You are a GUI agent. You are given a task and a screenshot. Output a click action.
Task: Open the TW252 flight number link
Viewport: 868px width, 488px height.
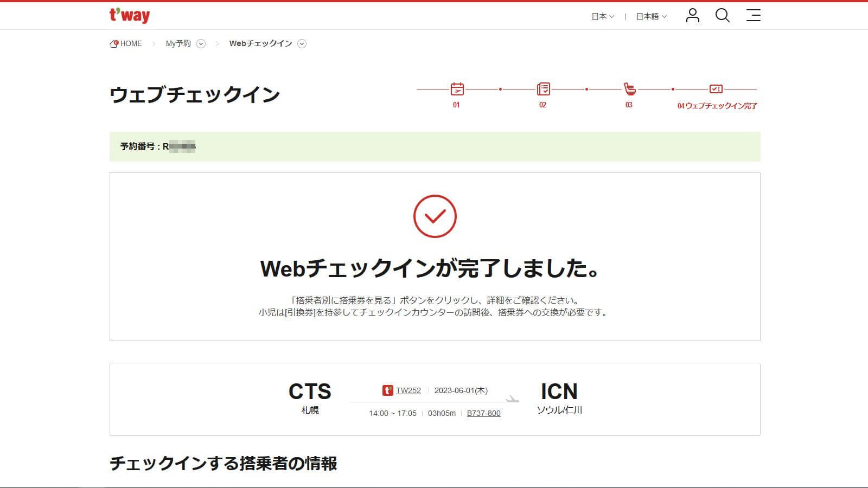click(x=408, y=390)
